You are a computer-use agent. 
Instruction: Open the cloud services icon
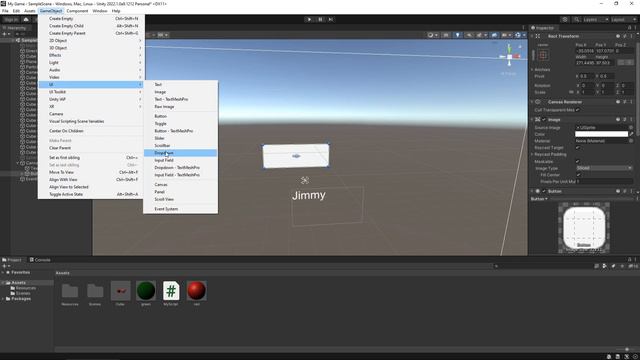(26, 20)
